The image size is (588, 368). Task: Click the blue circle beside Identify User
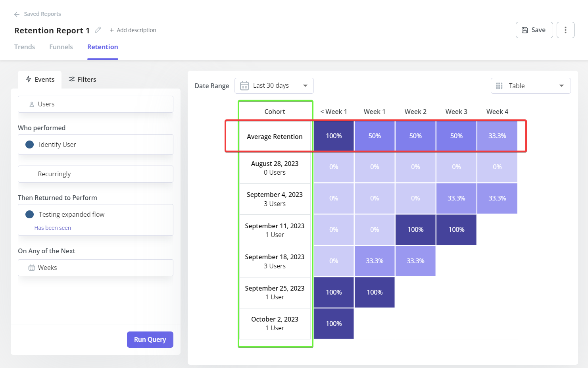point(30,145)
